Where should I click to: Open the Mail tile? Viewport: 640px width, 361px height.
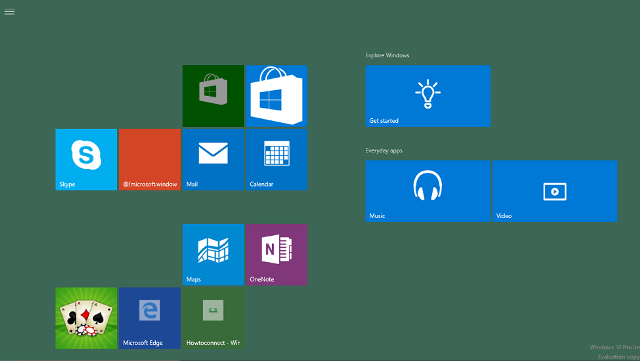pyautogui.click(x=213, y=159)
